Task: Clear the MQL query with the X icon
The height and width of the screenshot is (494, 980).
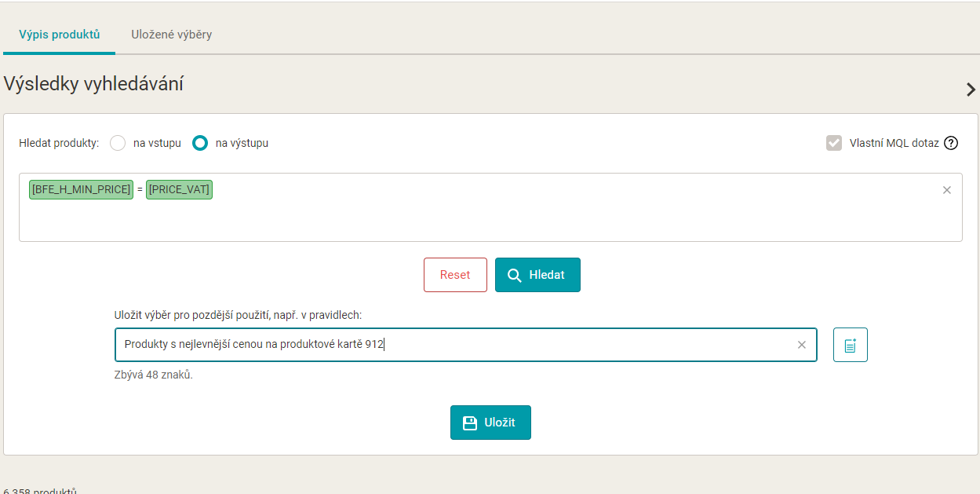Action: click(947, 190)
